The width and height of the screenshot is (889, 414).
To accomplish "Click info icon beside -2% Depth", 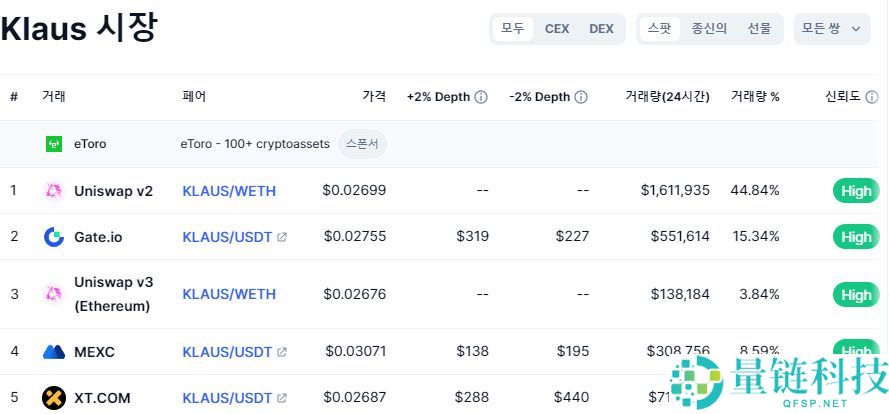I will pos(581,97).
